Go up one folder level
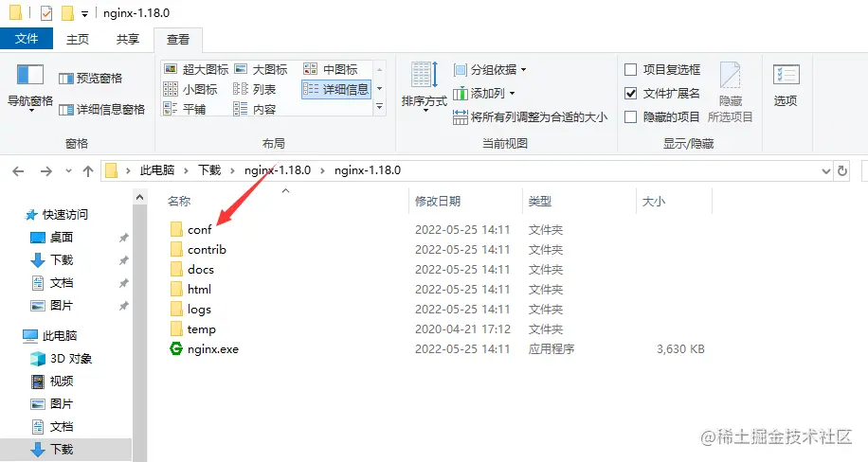 pos(88,171)
